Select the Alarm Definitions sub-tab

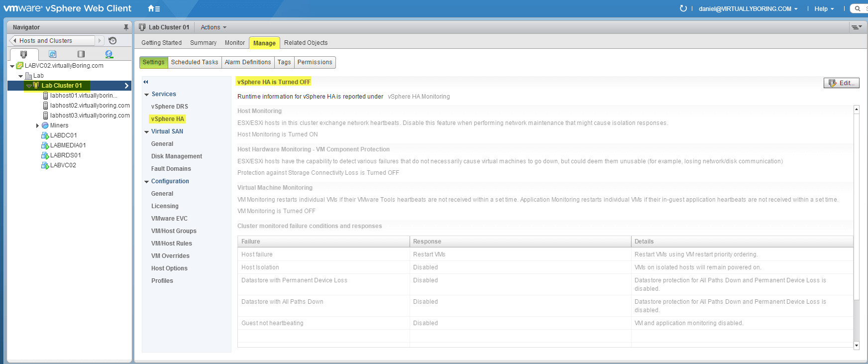pos(248,62)
